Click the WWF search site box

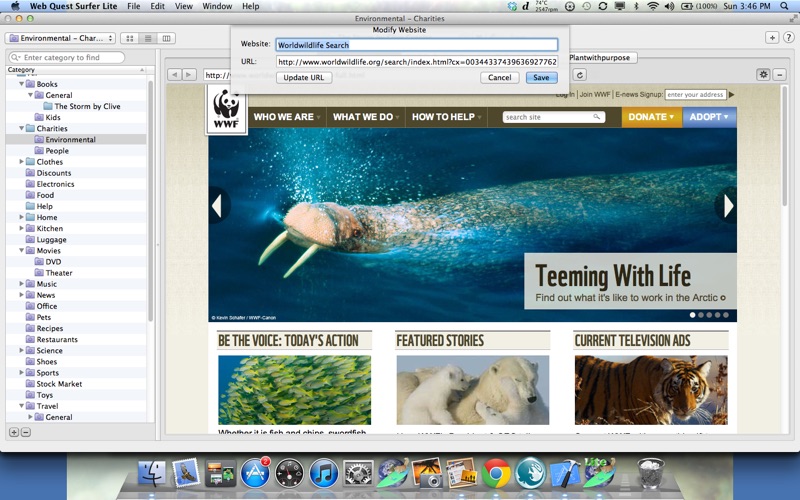click(x=554, y=117)
